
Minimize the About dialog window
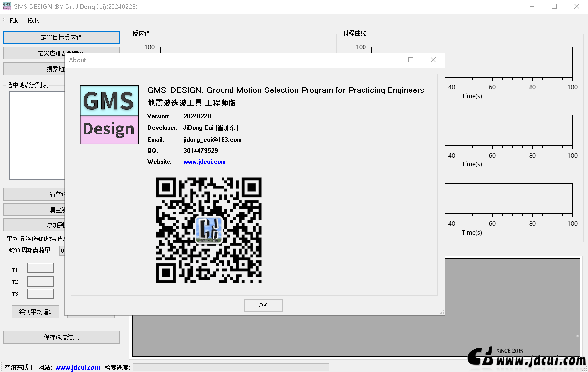point(389,60)
